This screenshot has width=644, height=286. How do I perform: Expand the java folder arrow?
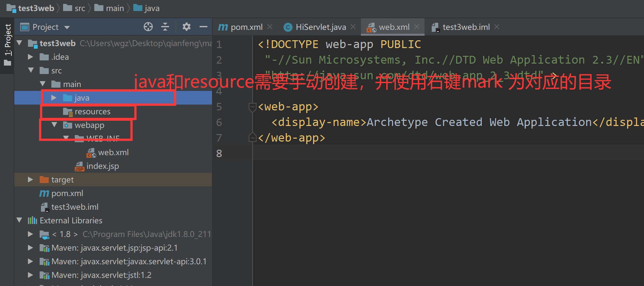pyautogui.click(x=54, y=98)
